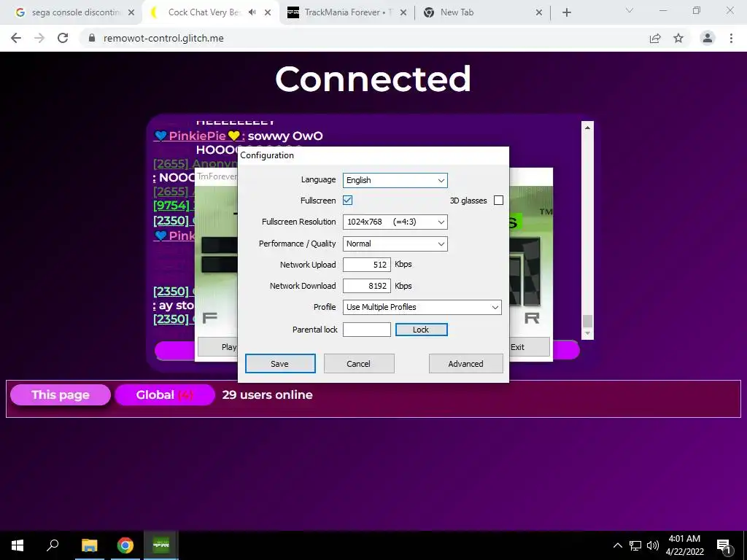Image resolution: width=747 pixels, height=560 pixels.
Task: Close the New Tab tab
Action: tap(539, 12)
